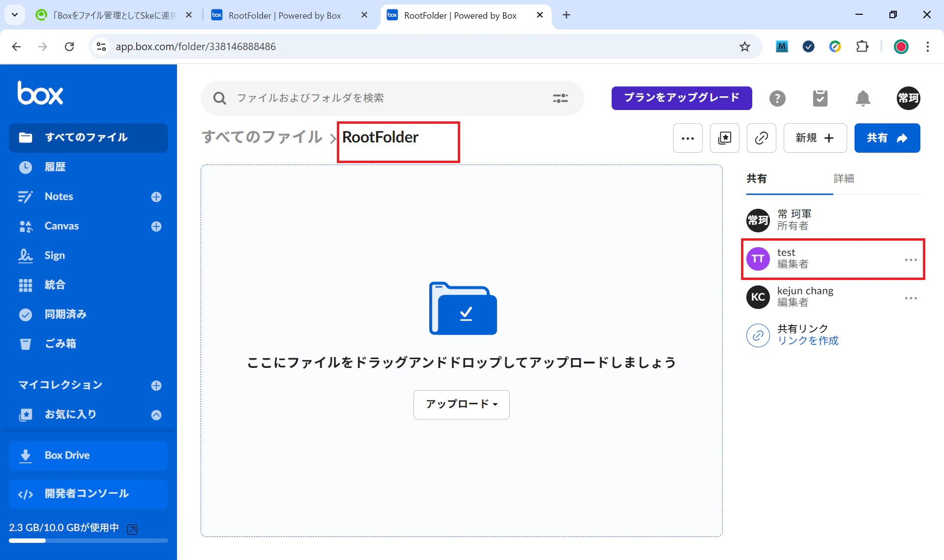The width and height of the screenshot is (944, 560).
Task: Click the Box Drive download button
Action: (x=88, y=455)
